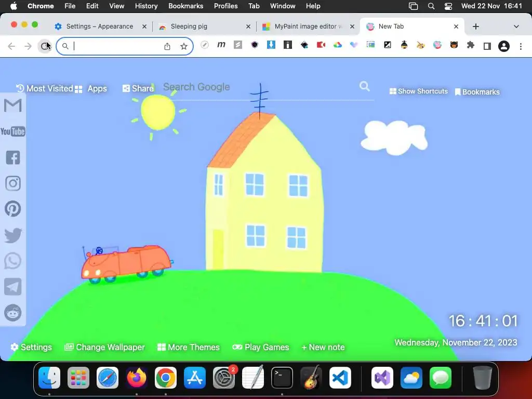Open Visual Studio Code from Dock
Screen dimensions: 532x399
pos(340,378)
